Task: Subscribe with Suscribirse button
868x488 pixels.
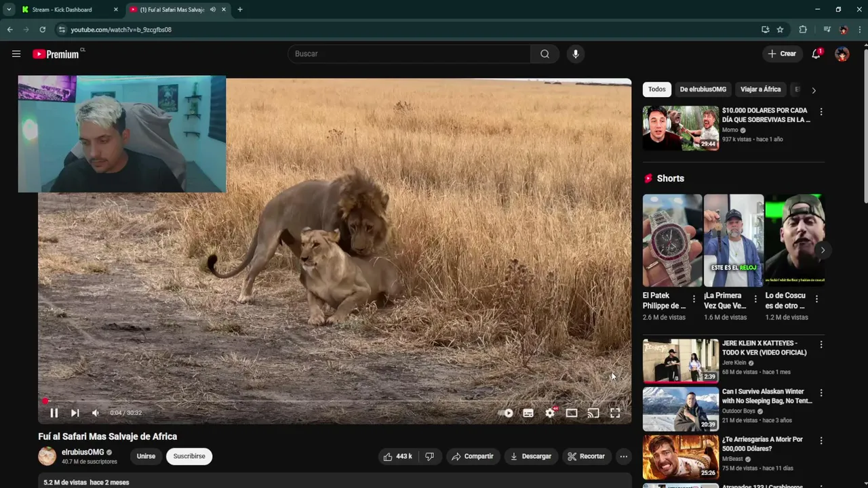Action: [x=189, y=456]
